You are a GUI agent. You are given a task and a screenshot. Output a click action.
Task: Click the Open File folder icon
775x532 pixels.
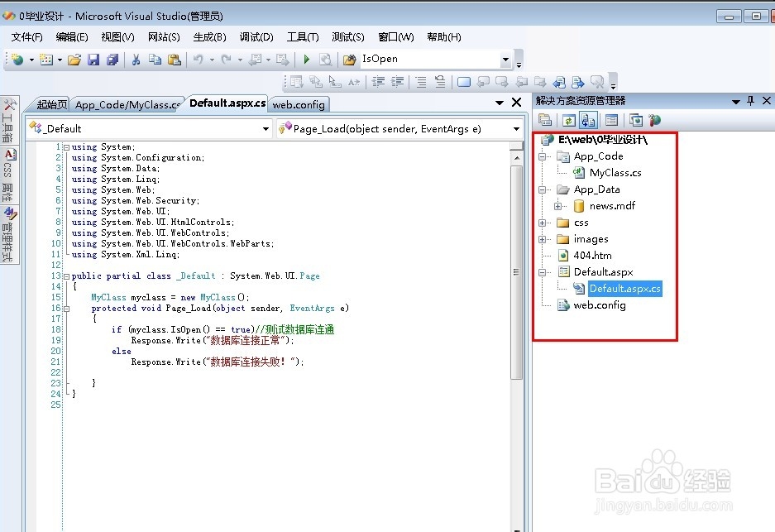tap(74, 60)
